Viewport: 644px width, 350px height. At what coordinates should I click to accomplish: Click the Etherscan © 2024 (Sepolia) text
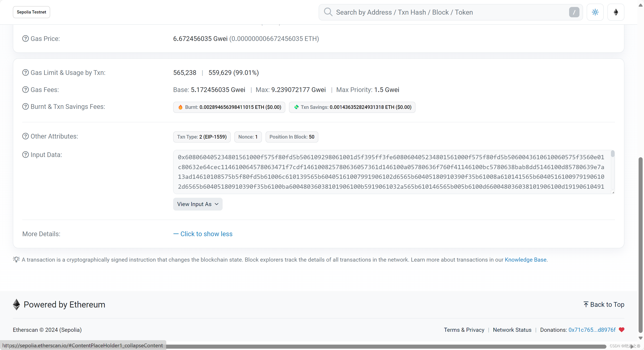point(47,330)
